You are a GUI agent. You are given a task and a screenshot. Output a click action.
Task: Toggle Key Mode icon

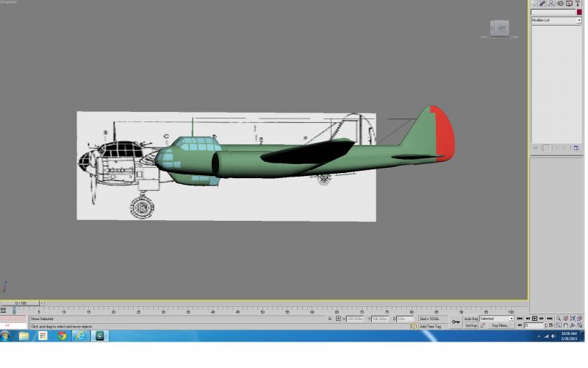[x=520, y=325]
